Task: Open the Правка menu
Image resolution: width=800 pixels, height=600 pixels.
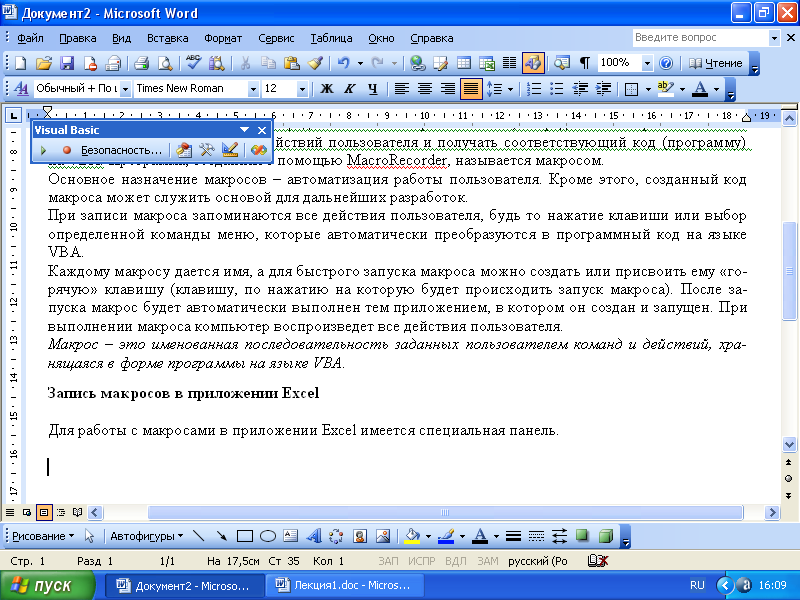Action: coord(78,38)
